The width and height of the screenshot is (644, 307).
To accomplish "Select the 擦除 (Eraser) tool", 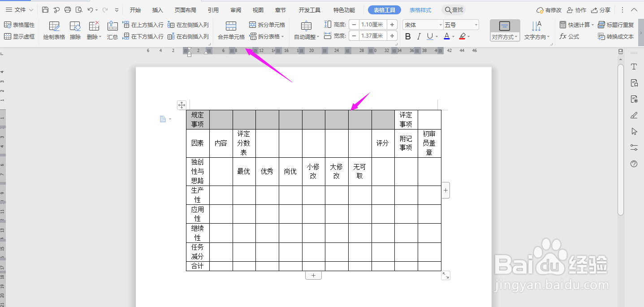I will click(75, 30).
